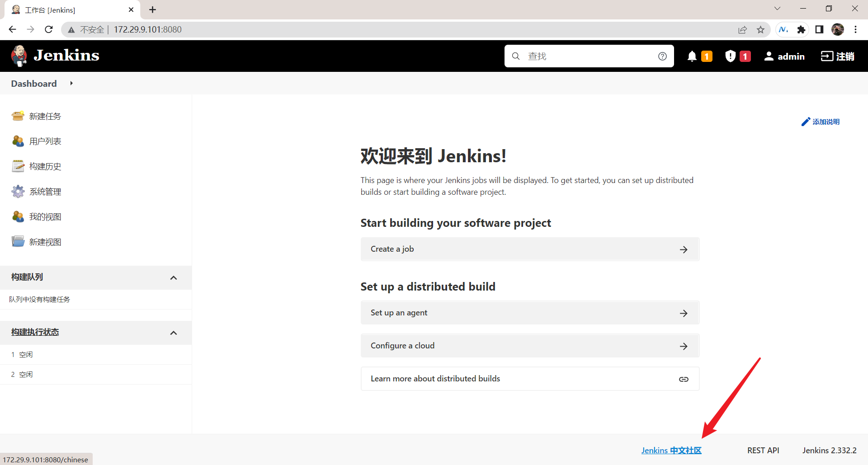Image resolution: width=868 pixels, height=465 pixels.
Task: Open the admin user profile
Action: [784, 56]
